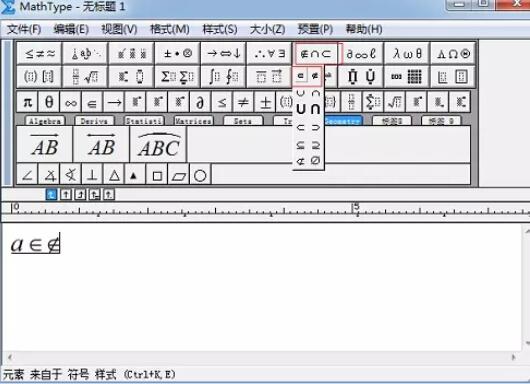Insert the angle symbol ∠
Screen dimensions: 530x384
coord(27,175)
